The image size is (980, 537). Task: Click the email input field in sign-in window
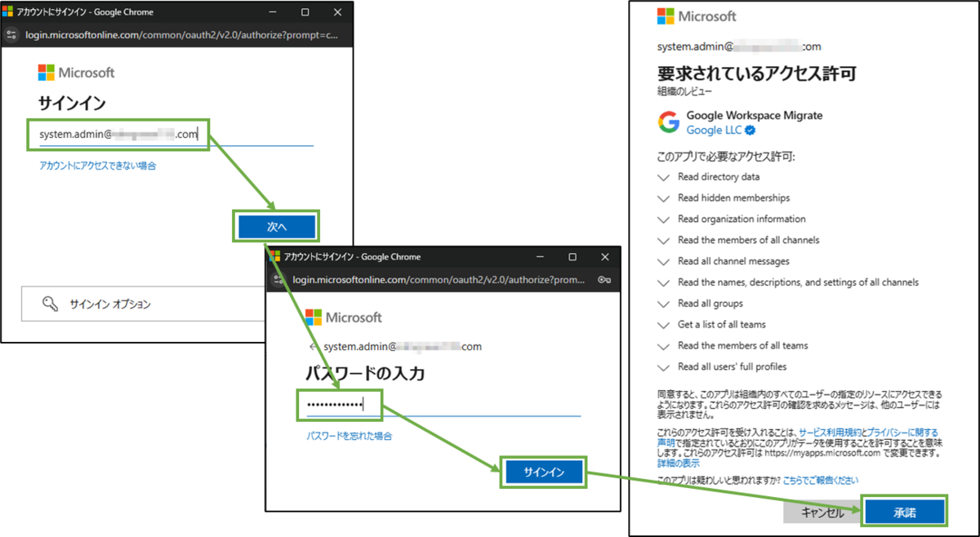point(176,135)
